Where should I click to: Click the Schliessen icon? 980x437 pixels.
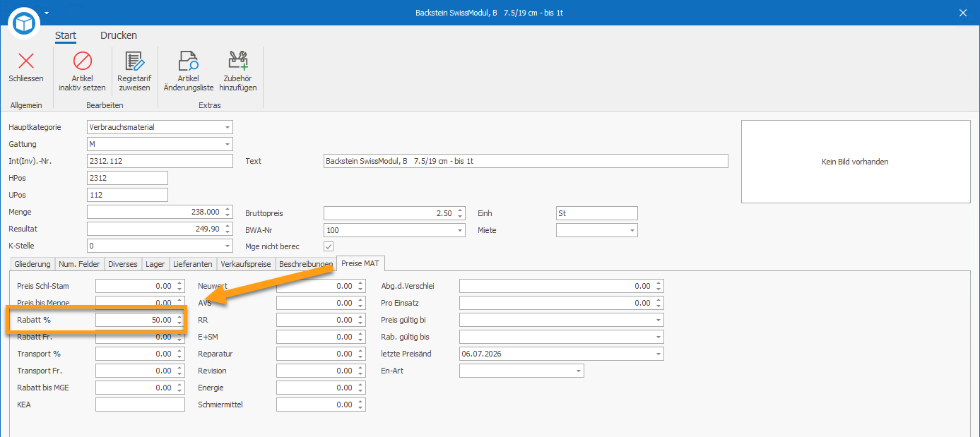pyautogui.click(x=26, y=61)
